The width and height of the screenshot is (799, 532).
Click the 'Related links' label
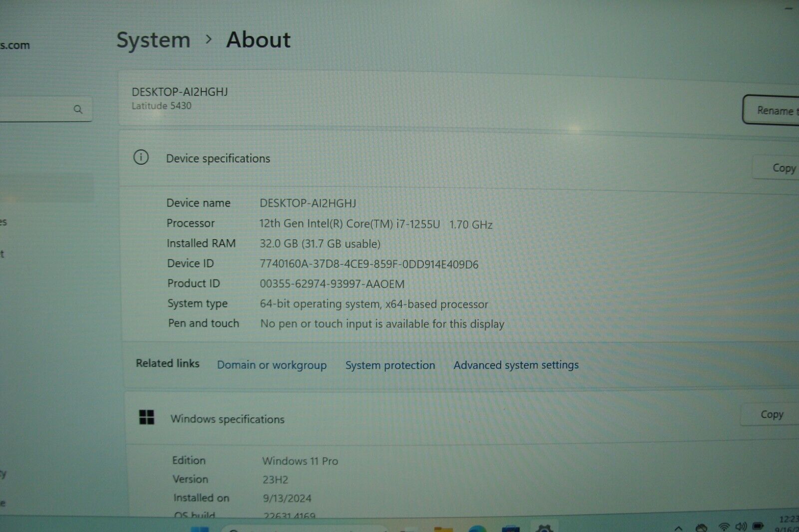[x=168, y=363]
